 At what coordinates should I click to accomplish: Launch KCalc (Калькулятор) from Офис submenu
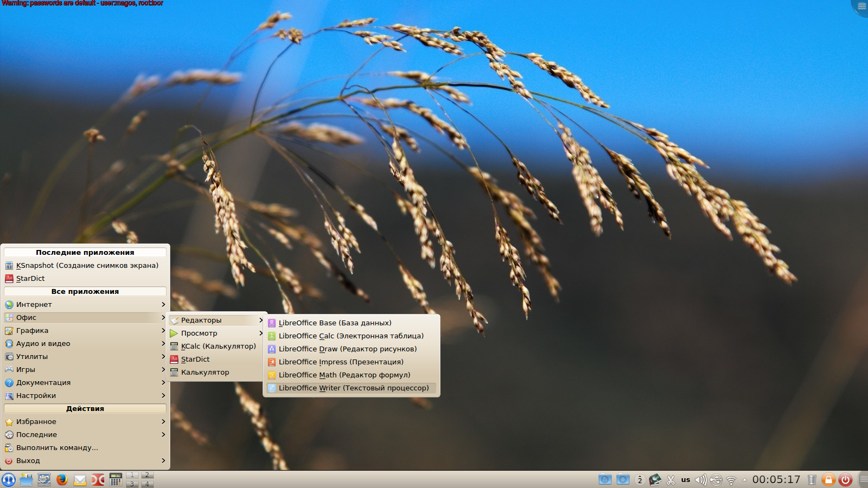(216, 346)
